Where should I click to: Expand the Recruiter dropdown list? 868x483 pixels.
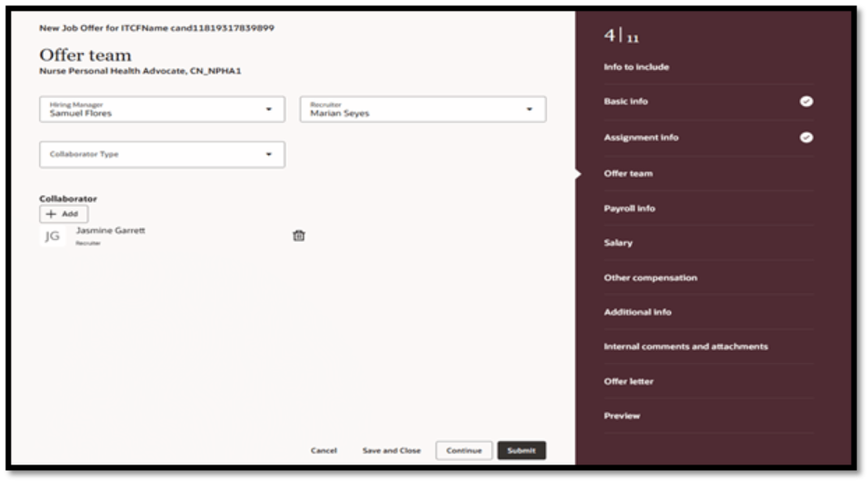529,109
